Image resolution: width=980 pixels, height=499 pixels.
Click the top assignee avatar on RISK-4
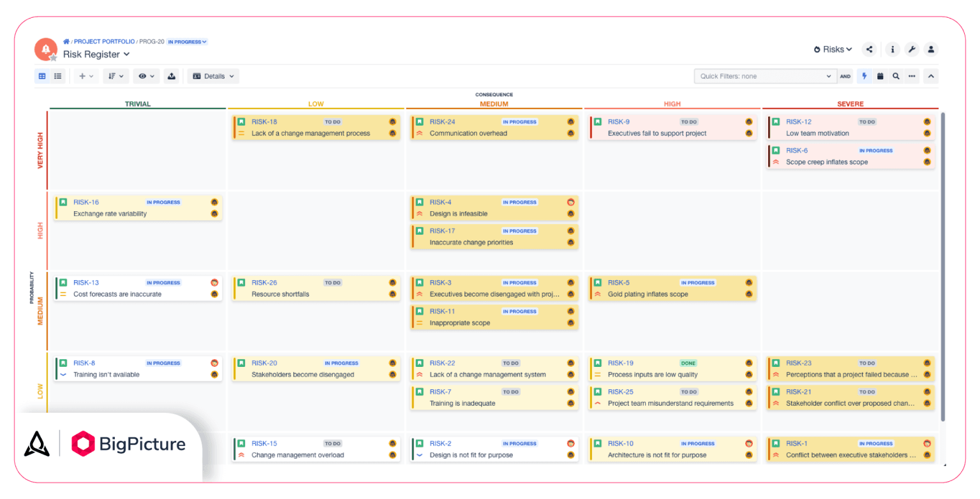pyautogui.click(x=571, y=202)
